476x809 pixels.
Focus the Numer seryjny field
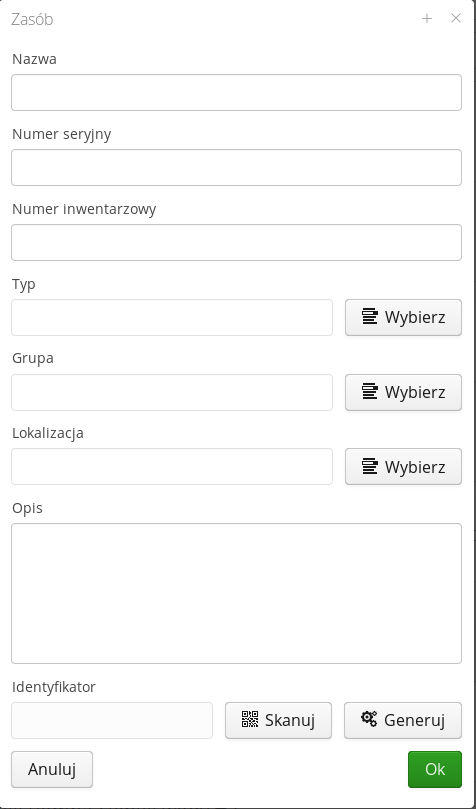[236, 168]
